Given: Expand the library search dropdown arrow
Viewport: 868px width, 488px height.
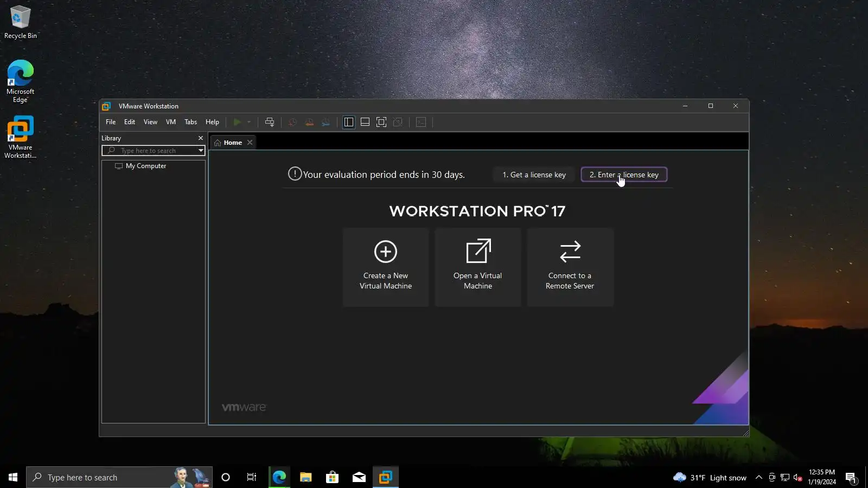Looking at the screenshot, I should click(201, 151).
